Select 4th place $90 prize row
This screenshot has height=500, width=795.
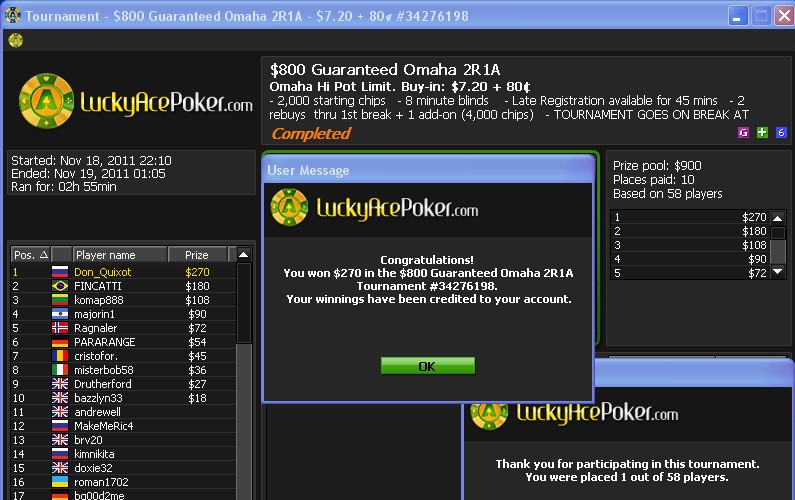[x=690, y=259]
